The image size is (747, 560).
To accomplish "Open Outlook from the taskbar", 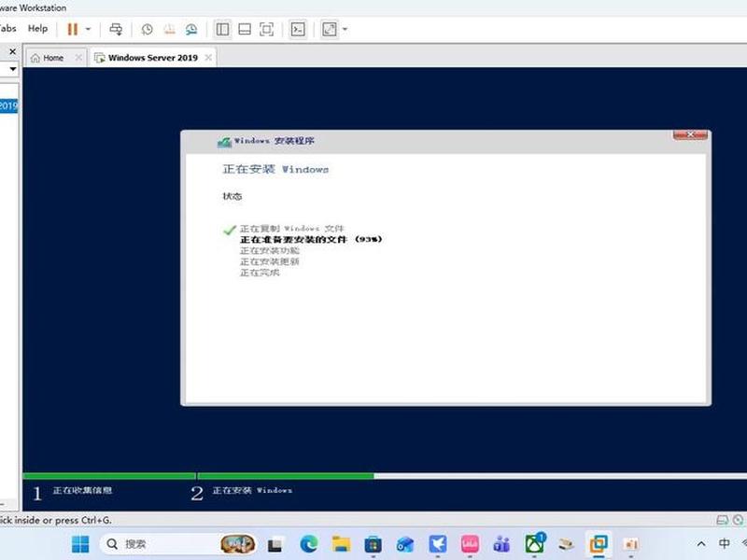I will pyautogui.click(x=405, y=544).
